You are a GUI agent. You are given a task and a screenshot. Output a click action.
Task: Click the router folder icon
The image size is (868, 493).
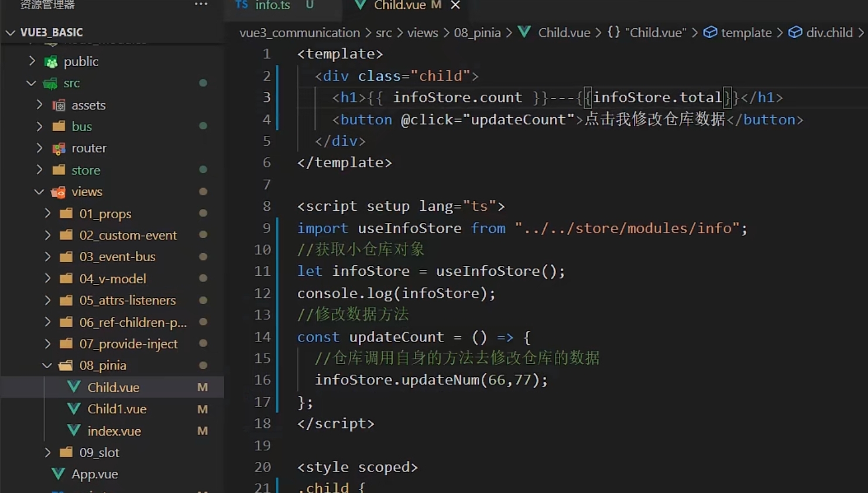click(59, 149)
